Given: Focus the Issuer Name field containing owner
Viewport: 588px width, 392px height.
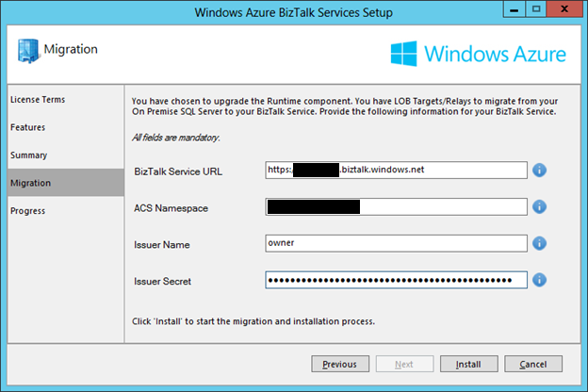Looking at the screenshot, I should tap(396, 243).
